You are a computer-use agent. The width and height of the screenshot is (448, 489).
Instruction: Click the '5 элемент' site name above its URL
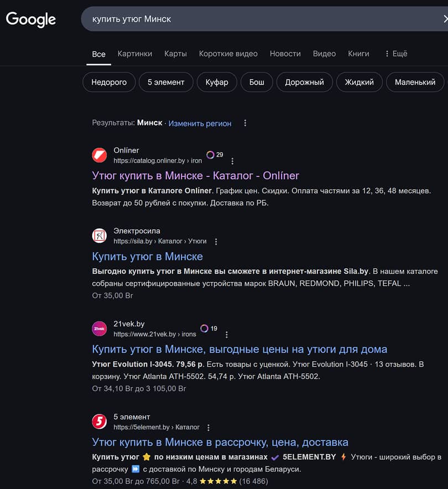132,417
